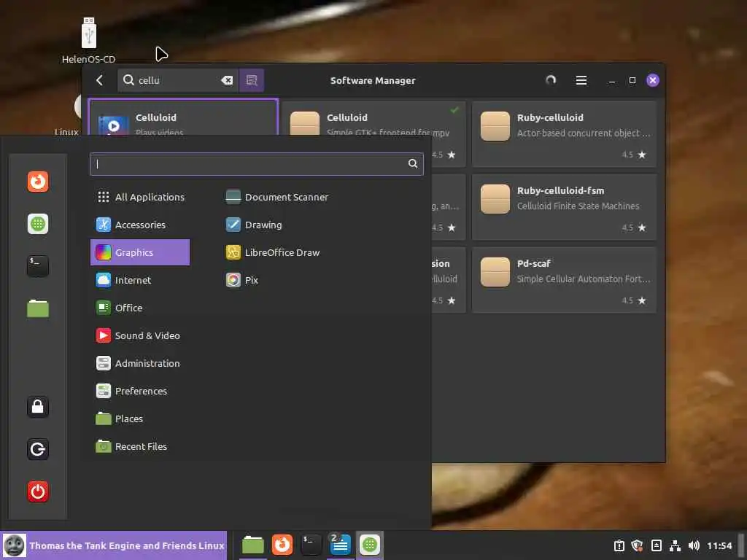
Task: Click the Software Manager taskbar button
Action: pos(370,545)
